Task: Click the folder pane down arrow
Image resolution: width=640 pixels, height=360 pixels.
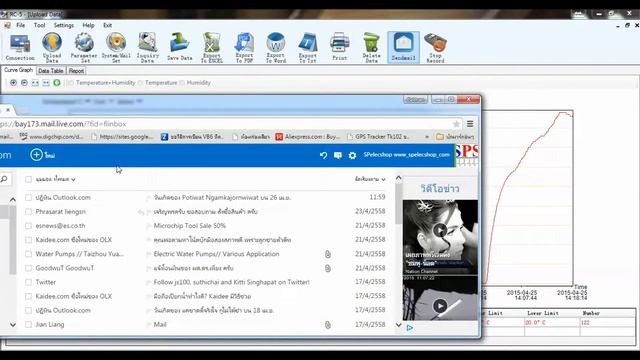Action: point(13,325)
